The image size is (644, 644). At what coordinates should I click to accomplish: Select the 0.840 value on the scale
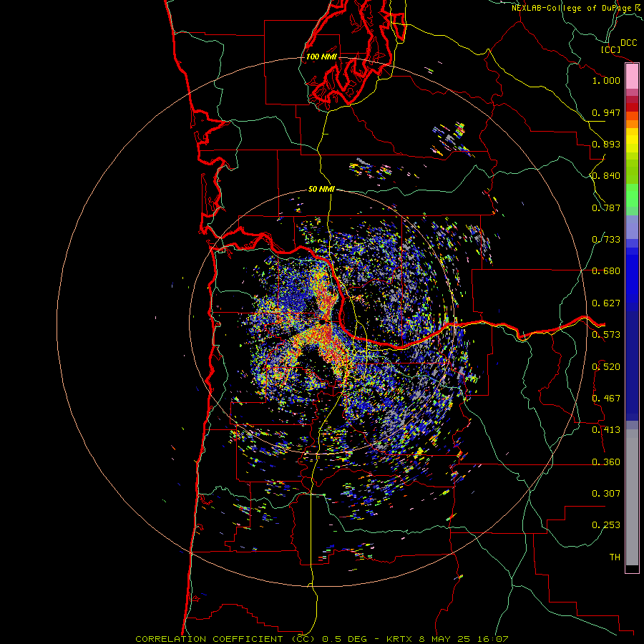coord(606,176)
